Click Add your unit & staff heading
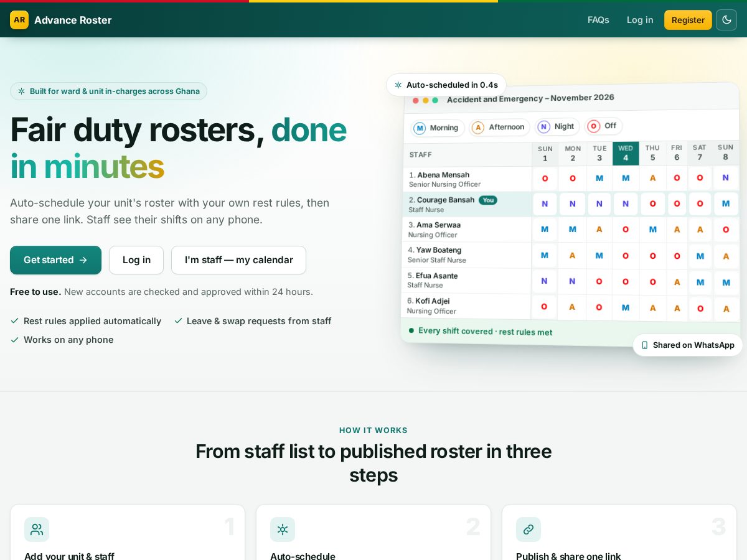Image resolution: width=747 pixels, height=560 pixels. click(69, 556)
